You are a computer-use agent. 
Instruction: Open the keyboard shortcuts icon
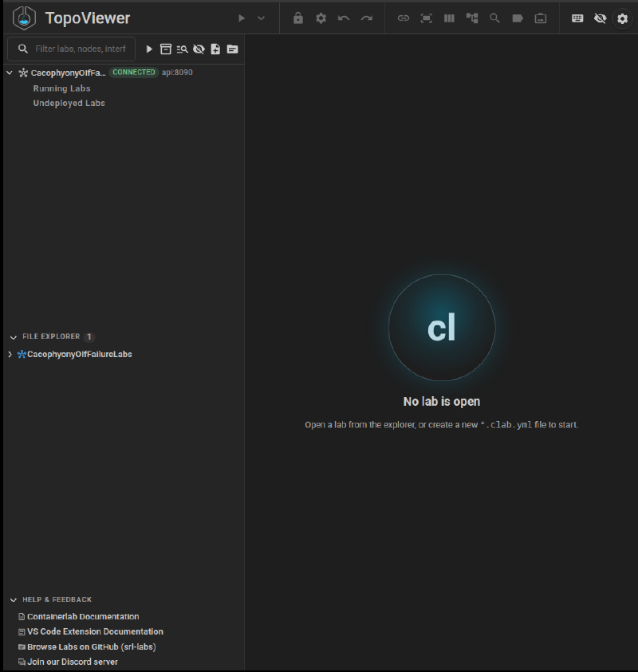pyautogui.click(x=577, y=18)
